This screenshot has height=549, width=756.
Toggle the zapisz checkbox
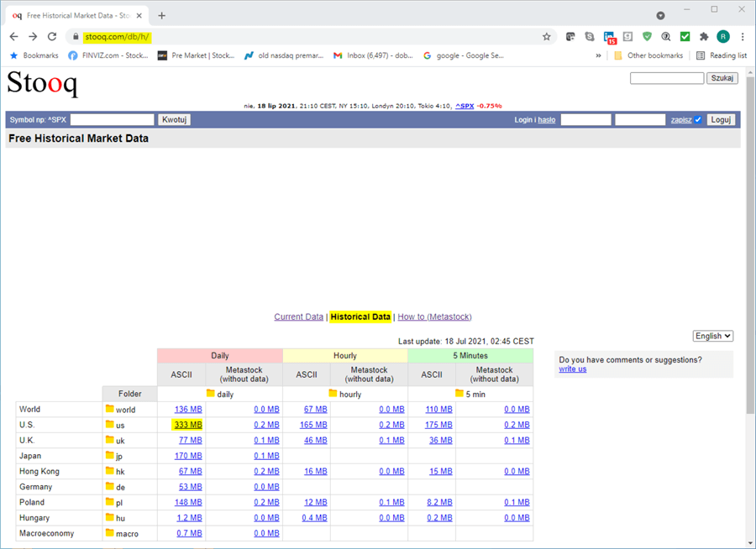(x=698, y=120)
